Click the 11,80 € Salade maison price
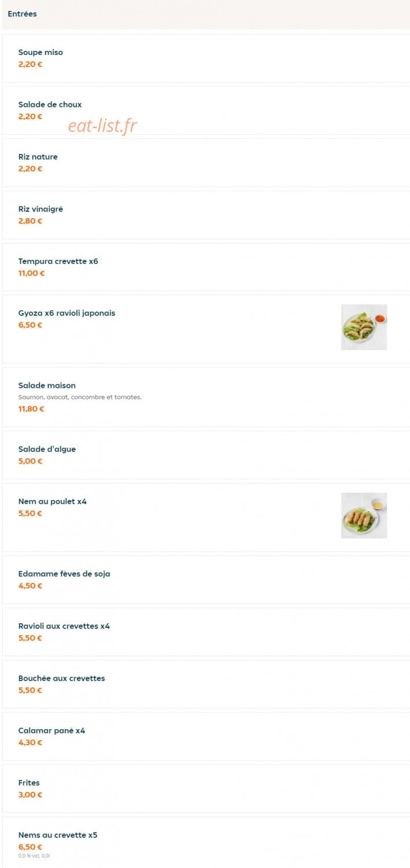This screenshot has width=410, height=868. click(31, 409)
